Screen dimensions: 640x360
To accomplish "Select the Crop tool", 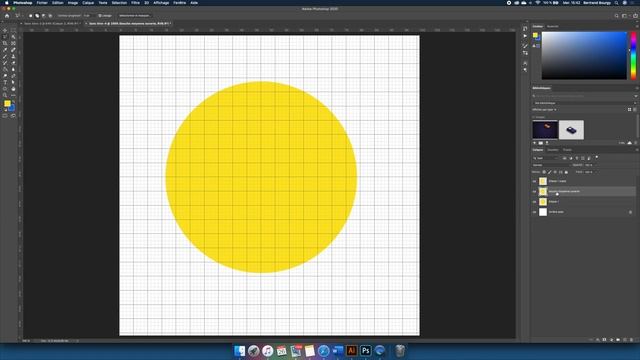I will 5,44.
